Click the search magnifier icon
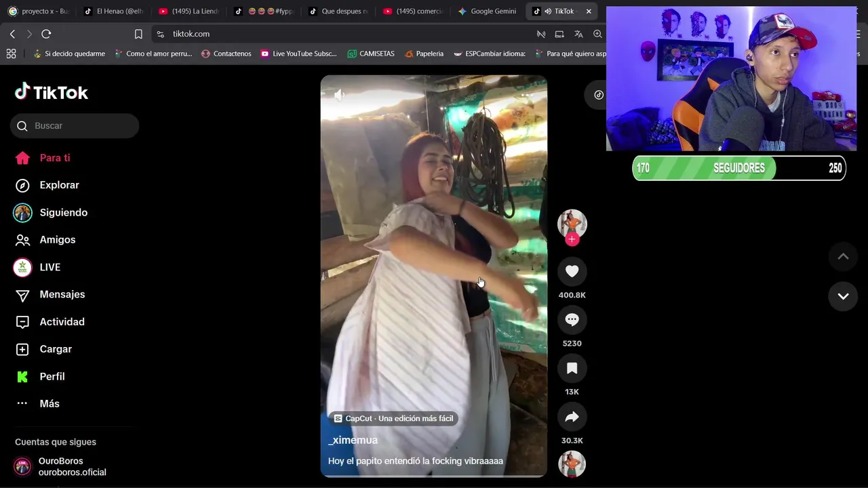Screen dimensions: 868x488 [x=22, y=126]
